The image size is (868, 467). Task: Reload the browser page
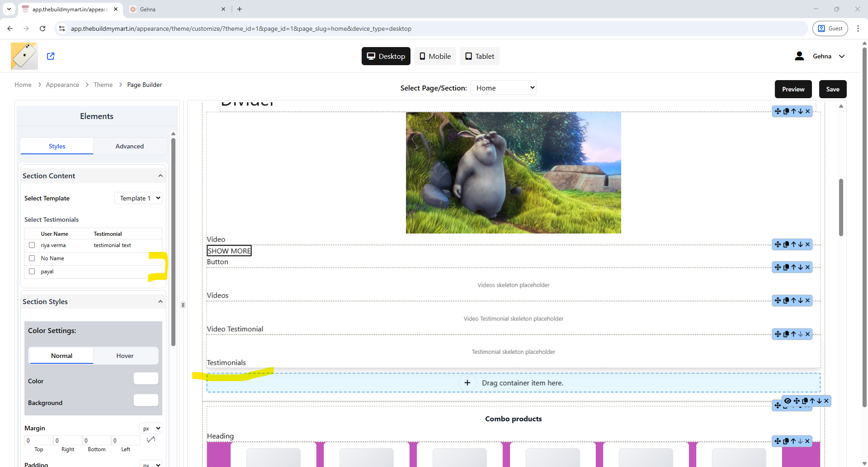coord(42,29)
